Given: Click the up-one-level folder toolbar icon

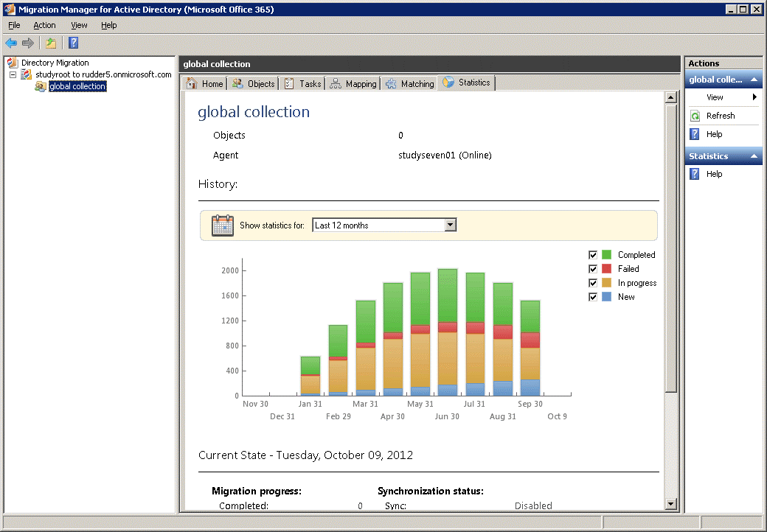Looking at the screenshot, I should pos(50,43).
